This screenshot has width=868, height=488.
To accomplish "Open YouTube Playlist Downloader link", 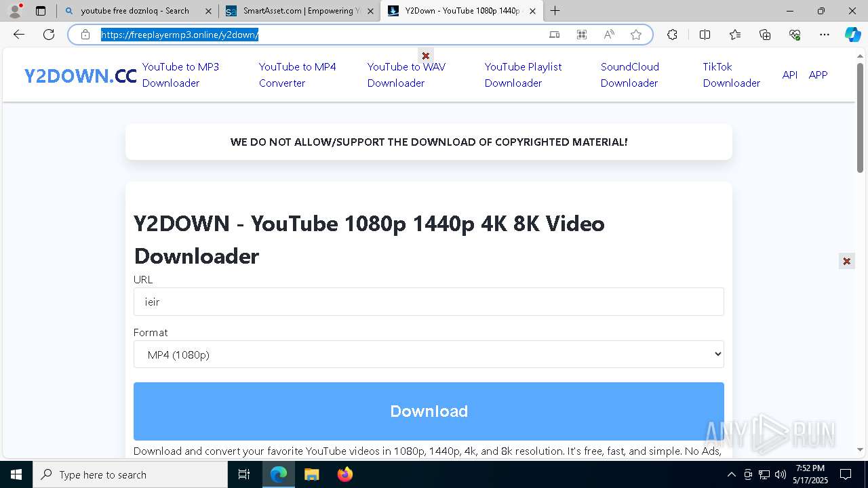I will 523,75.
